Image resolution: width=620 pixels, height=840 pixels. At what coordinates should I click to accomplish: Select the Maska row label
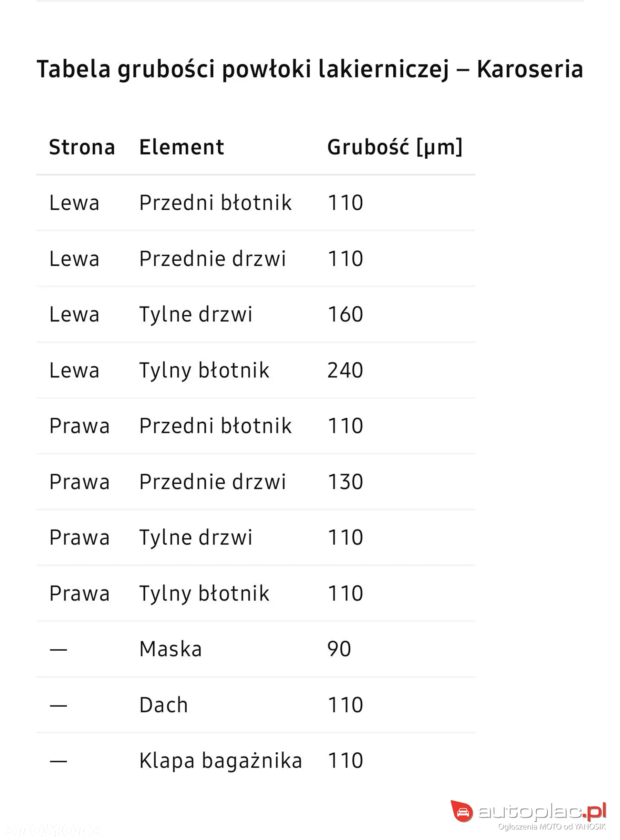coord(171,649)
